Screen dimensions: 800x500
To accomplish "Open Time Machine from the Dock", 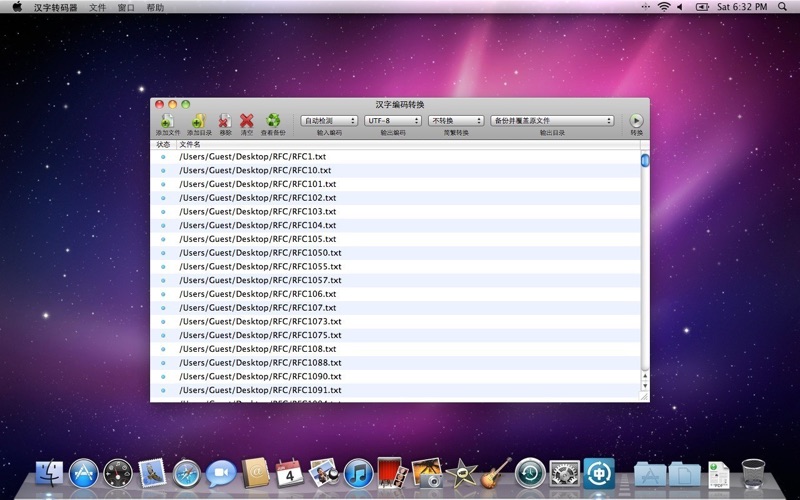I will pos(530,472).
